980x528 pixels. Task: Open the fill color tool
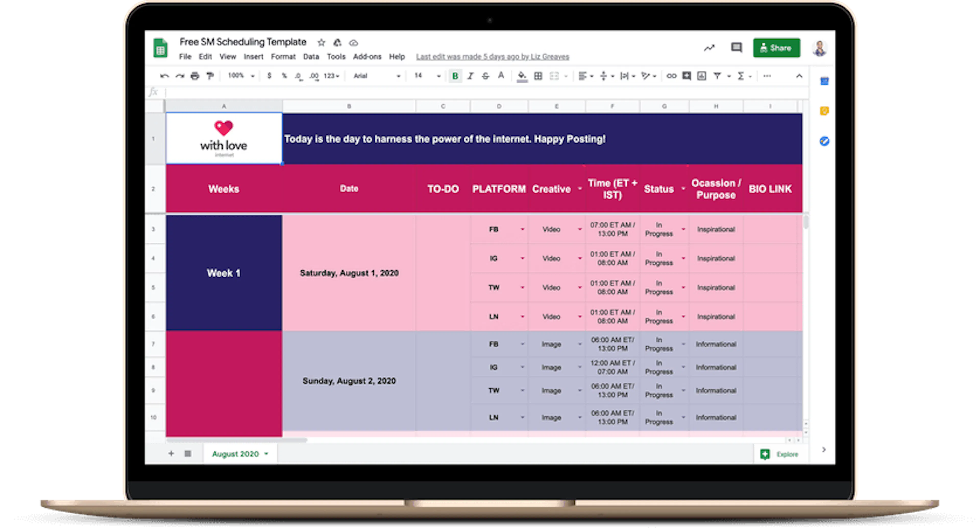click(x=522, y=76)
